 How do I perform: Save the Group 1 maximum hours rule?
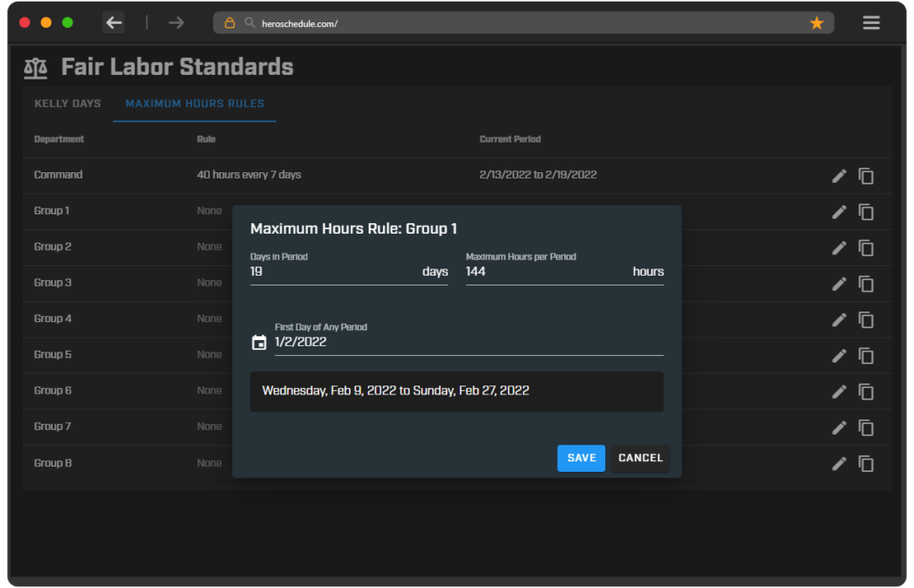coord(581,458)
